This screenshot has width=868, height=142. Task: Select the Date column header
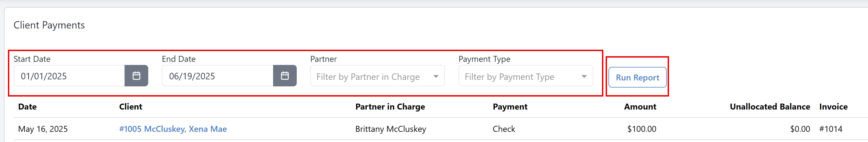pyautogui.click(x=27, y=107)
